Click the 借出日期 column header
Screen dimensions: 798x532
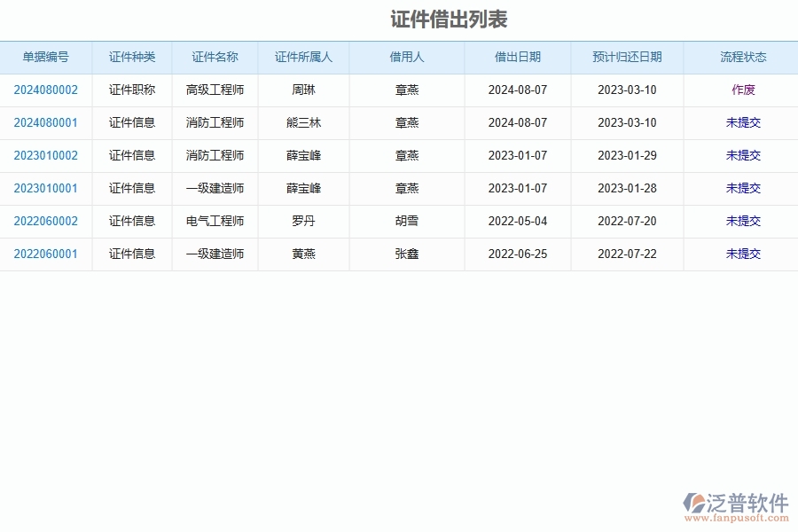[x=517, y=57]
